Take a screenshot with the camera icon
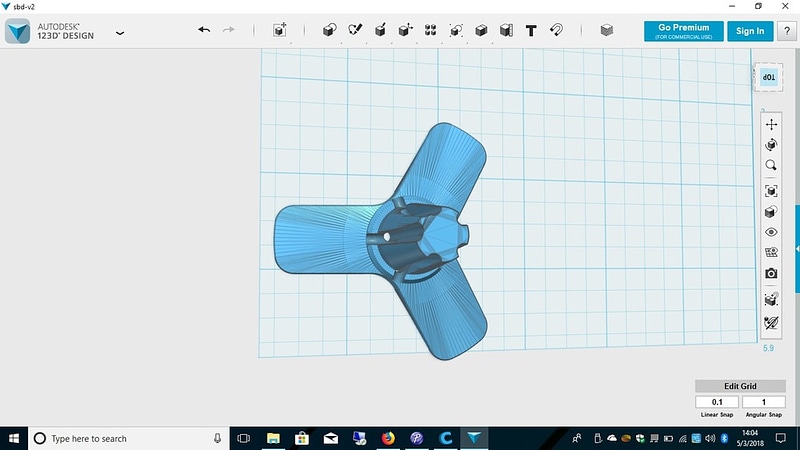The image size is (800, 450). (x=771, y=273)
